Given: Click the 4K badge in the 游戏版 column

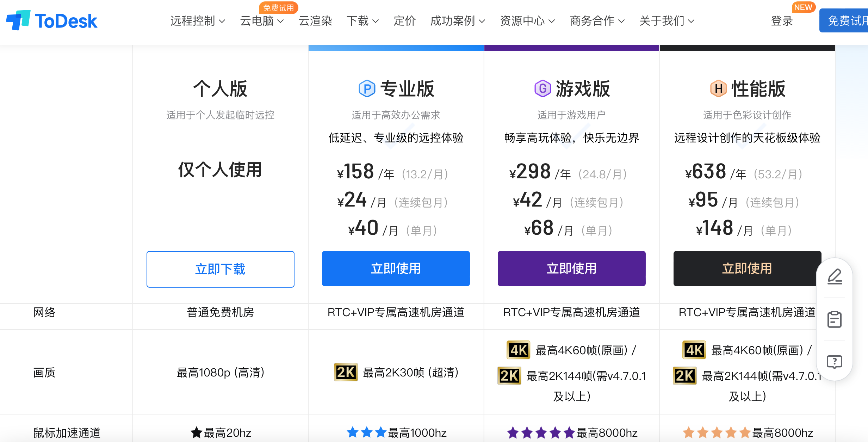Looking at the screenshot, I should pos(518,350).
